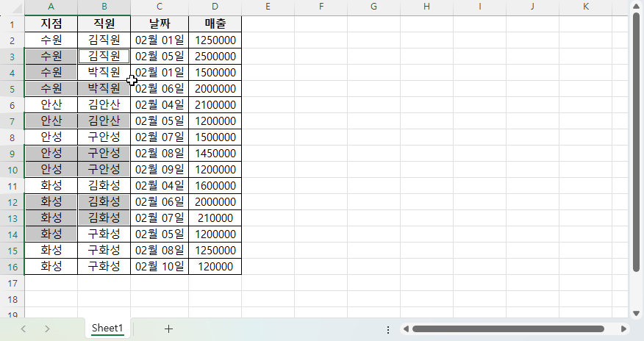Screen dimensions: 644x341
Task: Select the Sheet1 tab
Action: 107,328
